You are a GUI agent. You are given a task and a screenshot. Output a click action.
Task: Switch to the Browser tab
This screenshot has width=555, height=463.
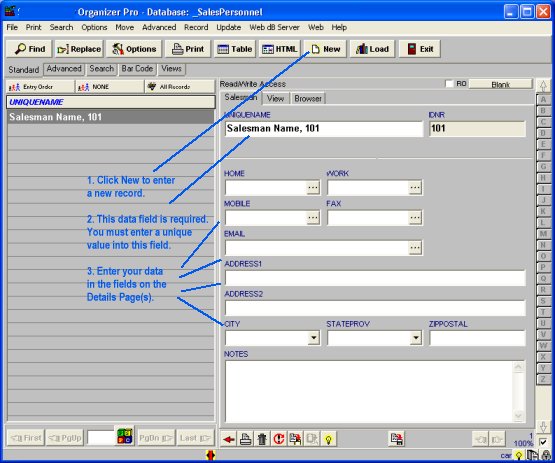[x=308, y=98]
